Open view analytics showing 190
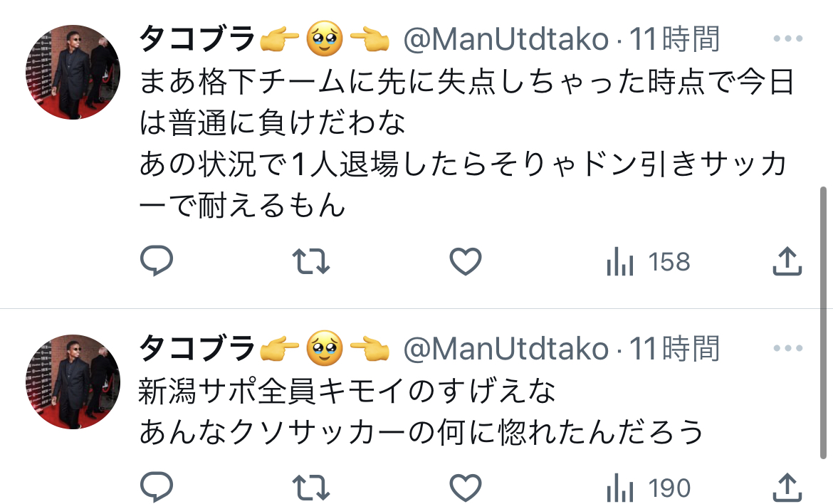Screen dimensions: 833x504 [648, 488]
